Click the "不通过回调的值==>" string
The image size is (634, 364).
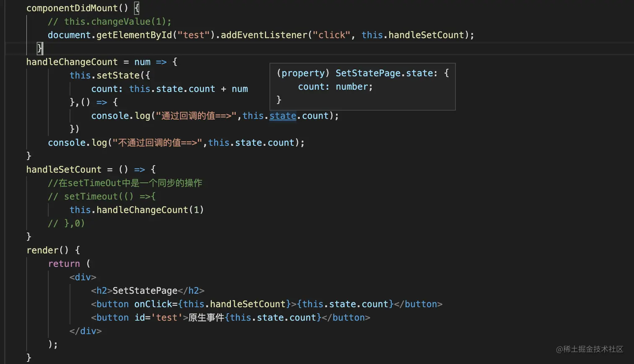tap(158, 142)
